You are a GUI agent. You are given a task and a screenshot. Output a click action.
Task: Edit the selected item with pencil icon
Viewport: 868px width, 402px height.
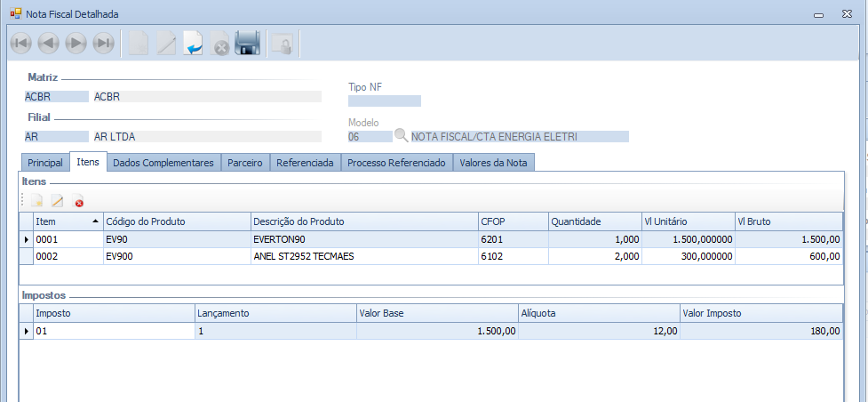pos(57,202)
